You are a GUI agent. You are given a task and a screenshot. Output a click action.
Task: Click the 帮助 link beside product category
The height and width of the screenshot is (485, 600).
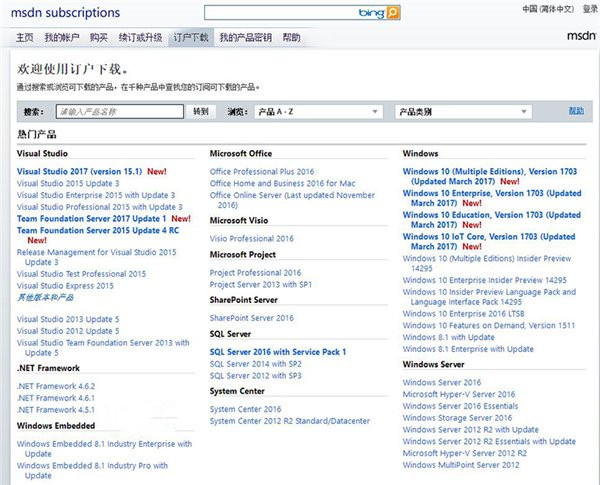[x=576, y=111]
